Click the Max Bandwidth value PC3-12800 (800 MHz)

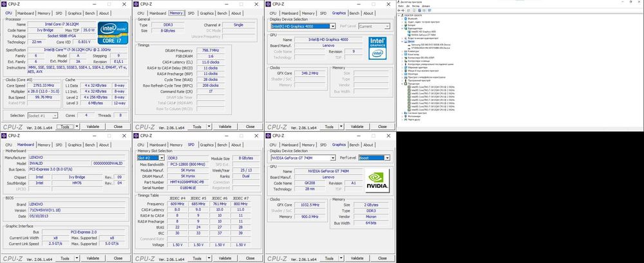click(x=187, y=164)
